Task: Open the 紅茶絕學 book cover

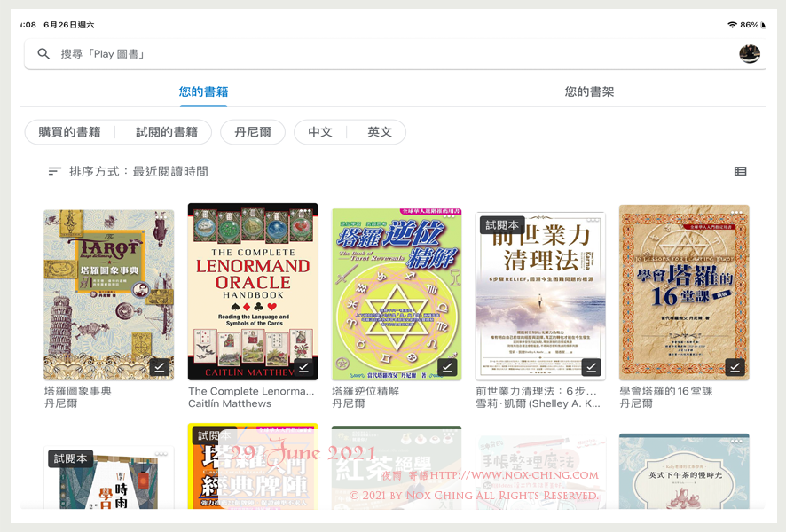Action: coord(397,468)
